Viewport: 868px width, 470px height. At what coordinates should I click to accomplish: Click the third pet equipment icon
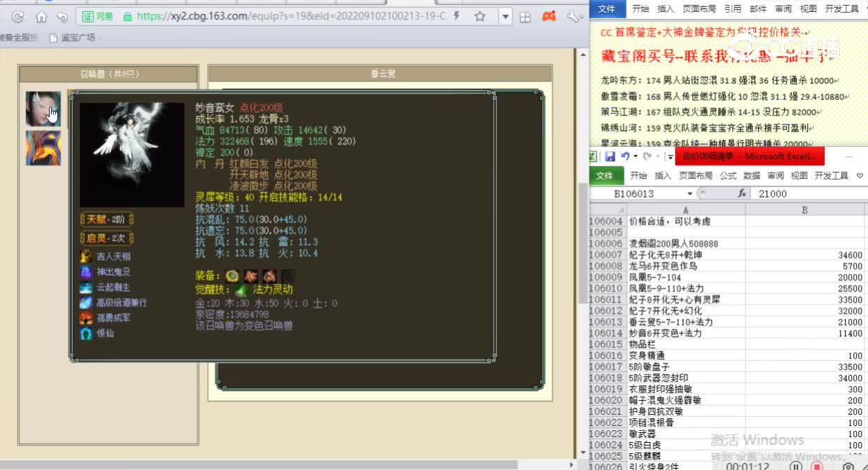tap(269, 276)
